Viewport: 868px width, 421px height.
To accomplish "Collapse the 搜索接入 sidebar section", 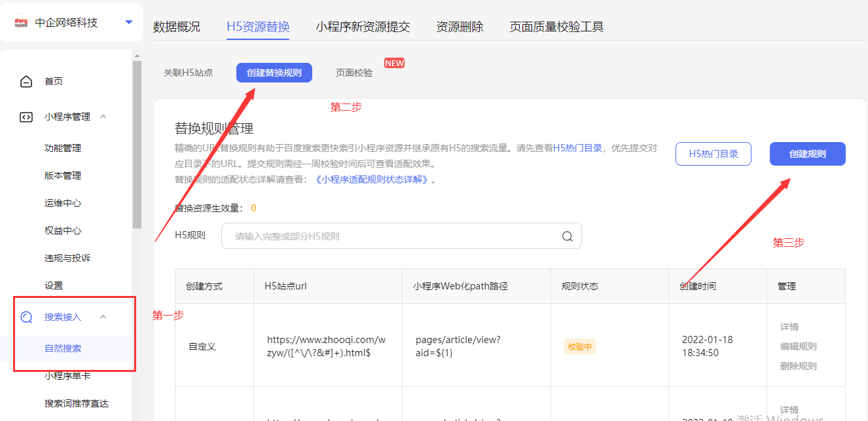I will click(103, 316).
